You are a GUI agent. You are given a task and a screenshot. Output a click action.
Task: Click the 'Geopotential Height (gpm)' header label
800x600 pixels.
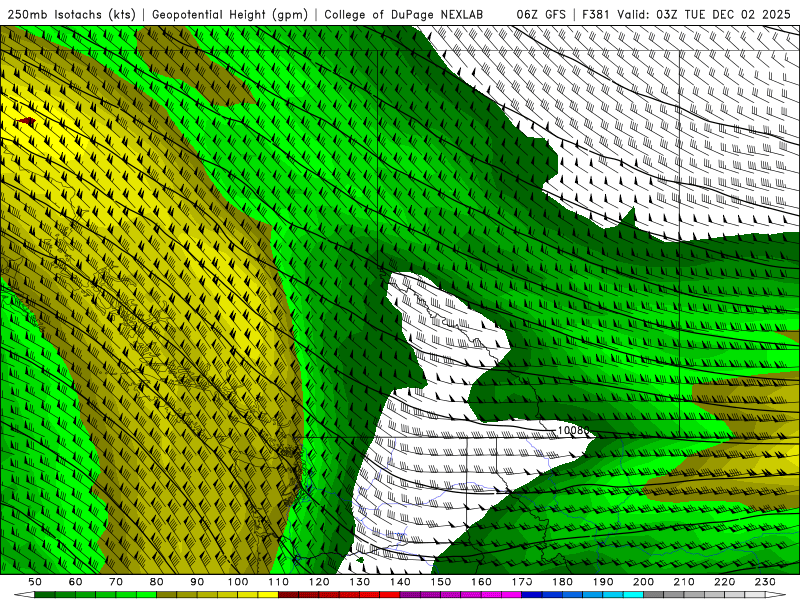230,14
